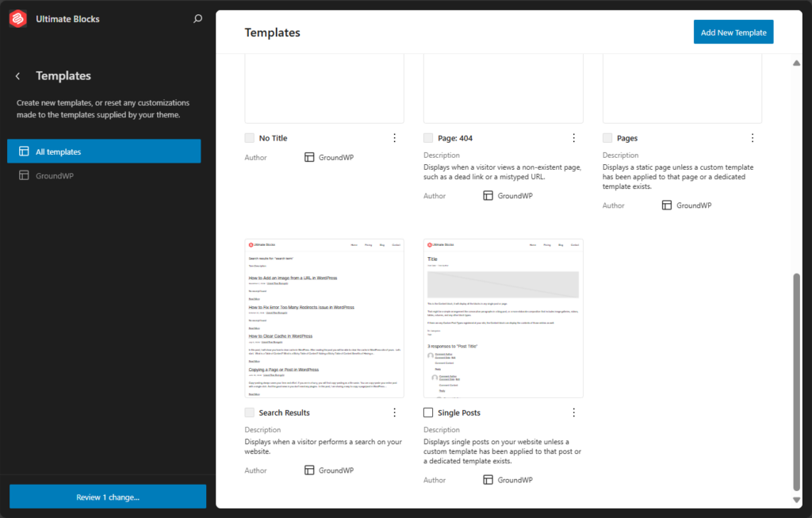812x518 pixels.
Task: Open the Search Results template preview thumbnail
Action: (324, 317)
